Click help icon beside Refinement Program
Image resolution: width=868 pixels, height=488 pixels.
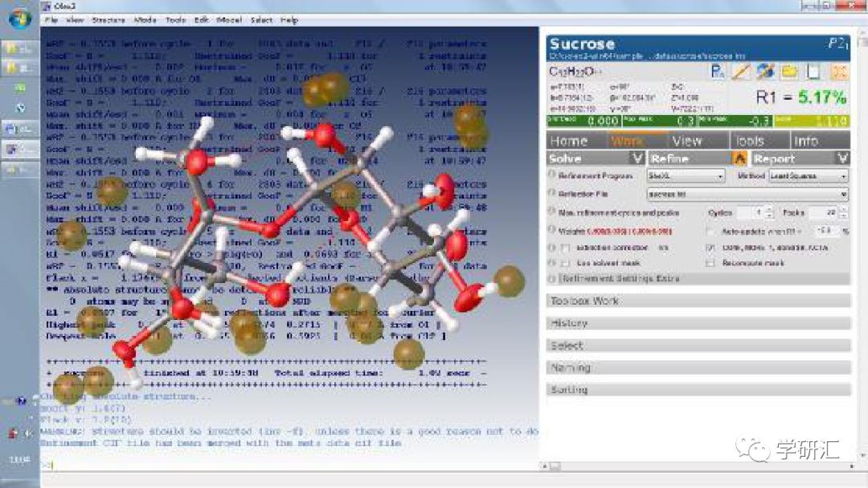[552, 174]
